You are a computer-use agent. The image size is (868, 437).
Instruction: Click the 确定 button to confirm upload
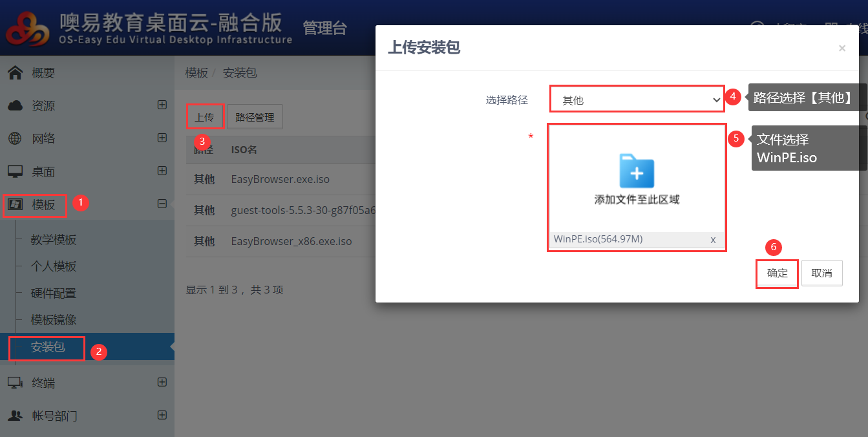point(778,273)
